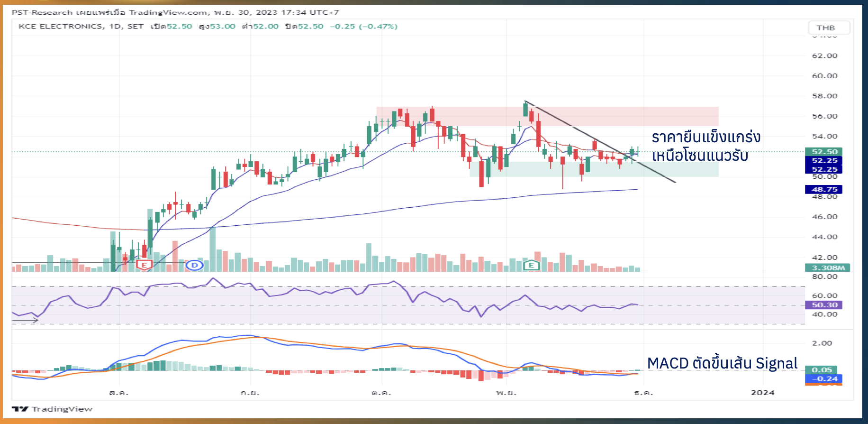This screenshot has width=868, height=424.
Task: Select the ก.ย. month label on the time axis
Action: 250,393
